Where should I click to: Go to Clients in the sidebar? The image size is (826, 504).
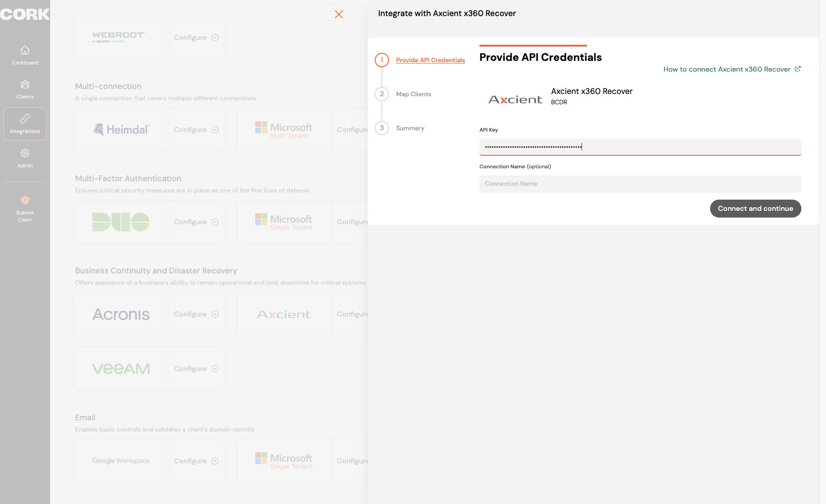click(x=25, y=90)
